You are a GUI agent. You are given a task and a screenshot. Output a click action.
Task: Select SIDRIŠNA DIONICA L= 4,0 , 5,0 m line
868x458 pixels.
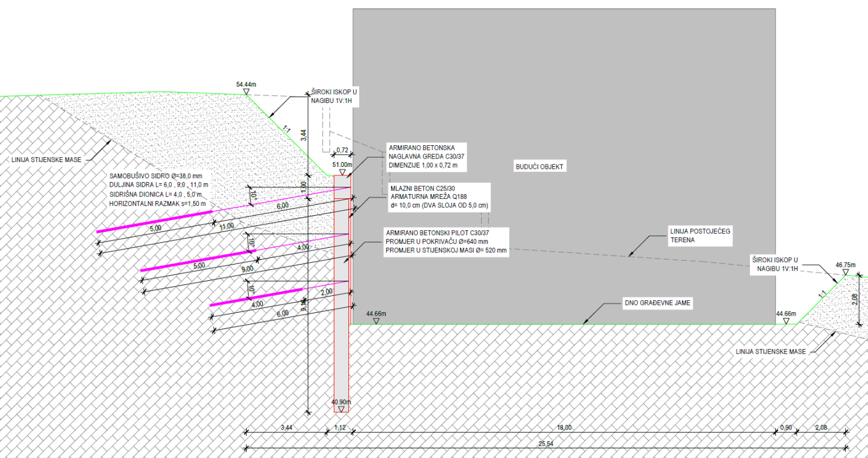(154, 195)
